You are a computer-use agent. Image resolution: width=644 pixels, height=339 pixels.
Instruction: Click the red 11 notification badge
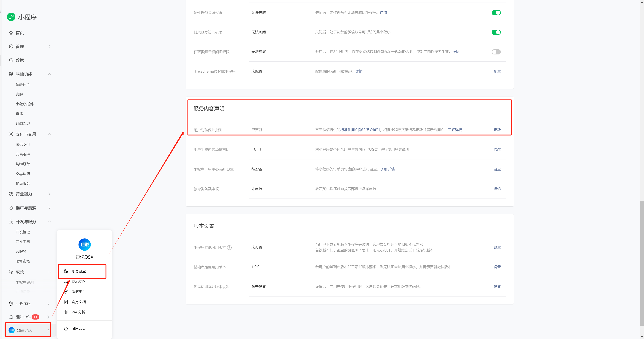pyautogui.click(x=35, y=317)
